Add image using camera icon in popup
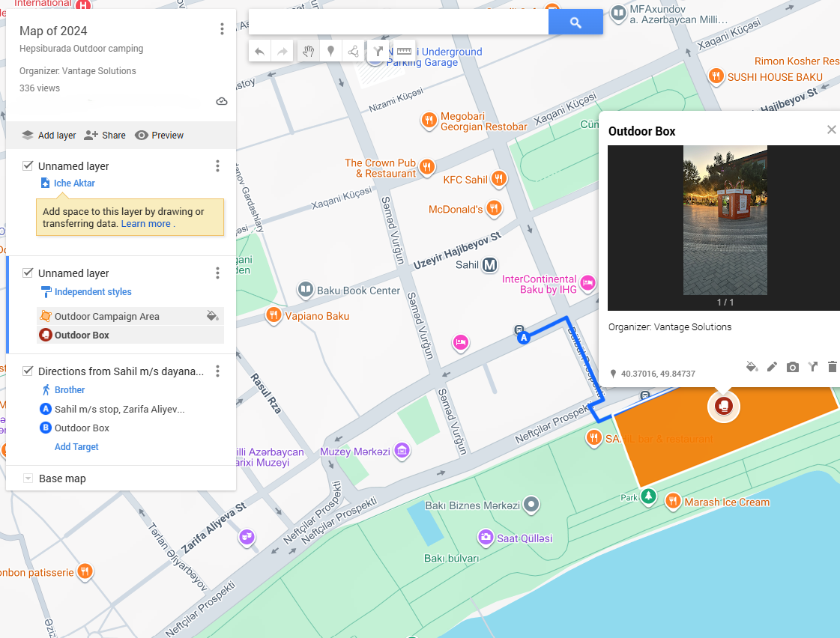Image resolution: width=840 pixels, height=638 pixels. tap(792, 367)
